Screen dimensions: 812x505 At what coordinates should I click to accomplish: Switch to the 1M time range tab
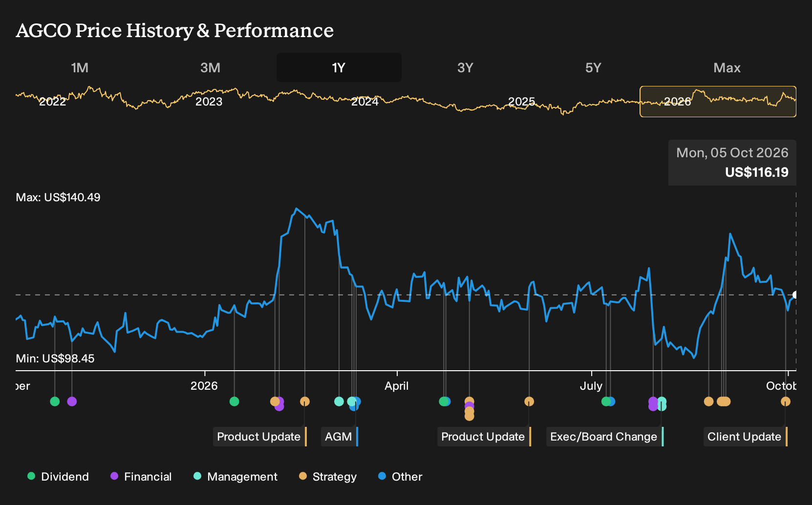click(x=80, y=67)
